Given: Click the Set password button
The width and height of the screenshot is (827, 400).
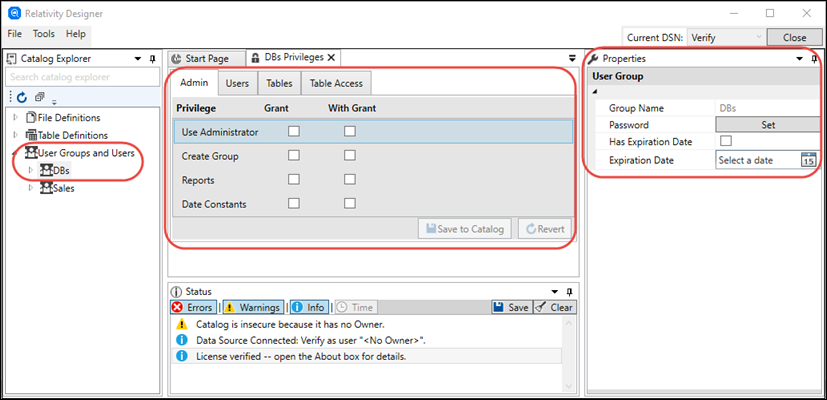Looking at the screenshot, I should 768,125.
